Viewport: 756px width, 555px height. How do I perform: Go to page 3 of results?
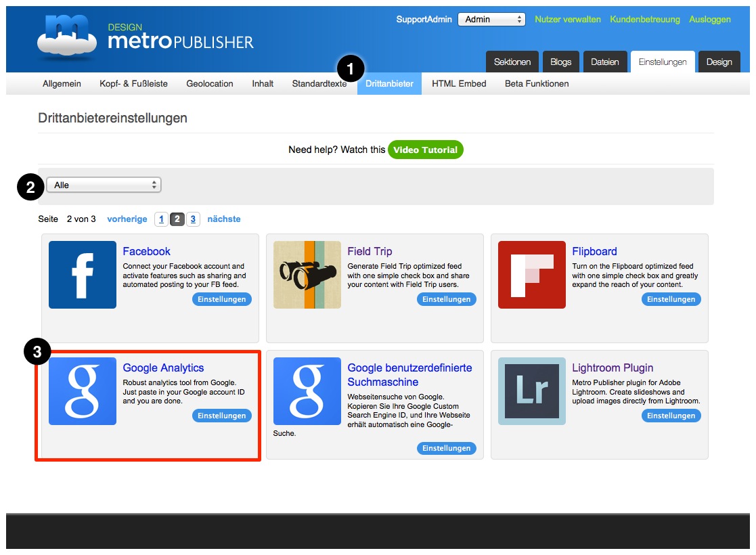pyautogui.click(x=193, y=219)
